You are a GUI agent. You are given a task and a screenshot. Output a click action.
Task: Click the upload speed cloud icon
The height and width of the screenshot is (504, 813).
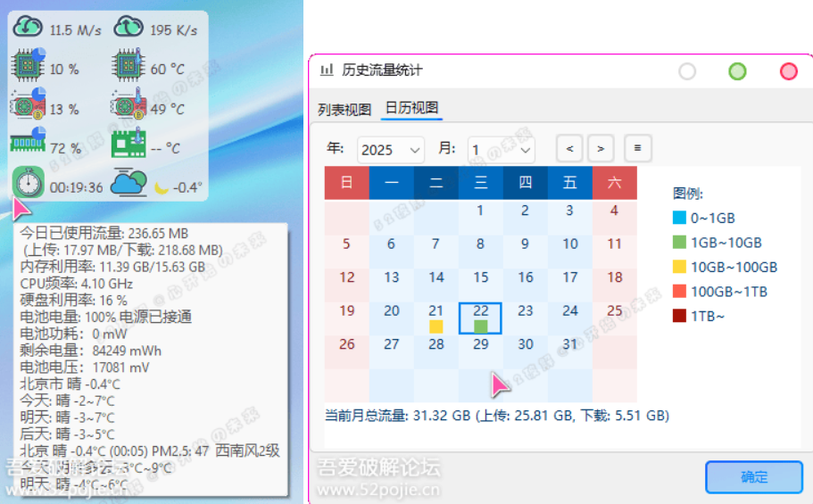(x=129, y=26)
